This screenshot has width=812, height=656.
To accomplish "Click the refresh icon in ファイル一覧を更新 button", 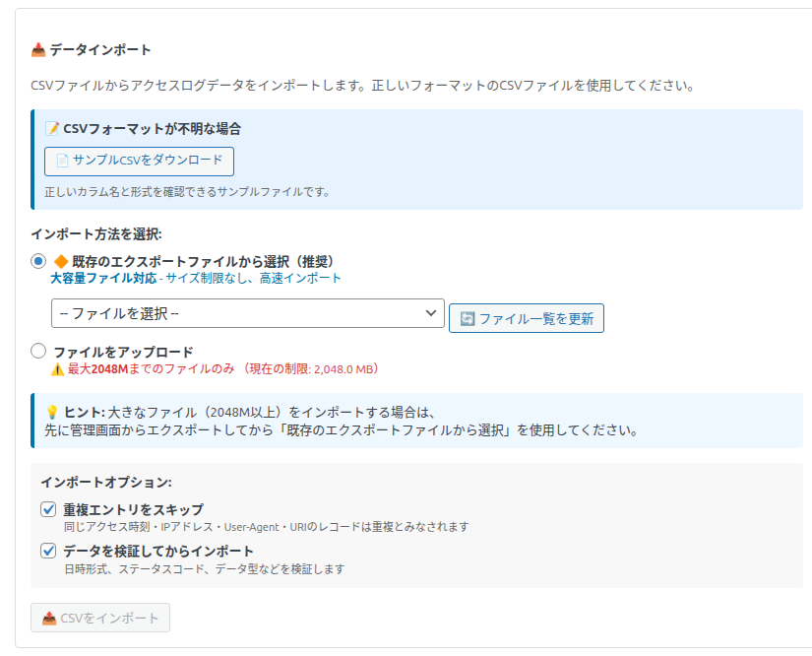I will click(x=468, y=318).
